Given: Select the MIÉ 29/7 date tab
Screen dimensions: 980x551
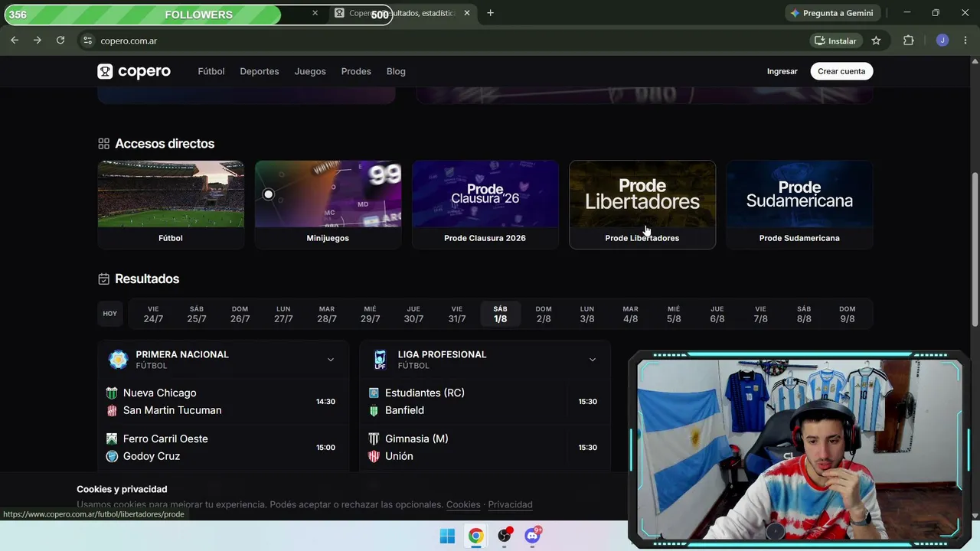Looking at the screenshot, I should coord(371,314).
